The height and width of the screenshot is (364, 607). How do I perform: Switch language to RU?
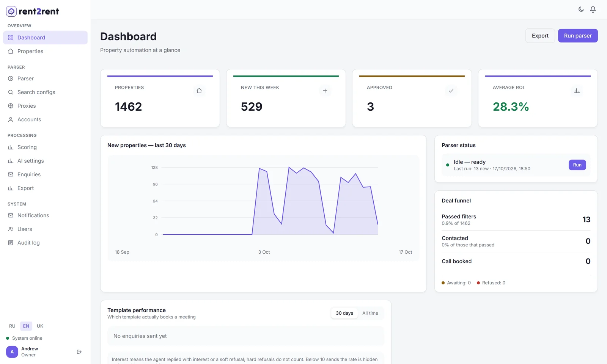[12, 326]
